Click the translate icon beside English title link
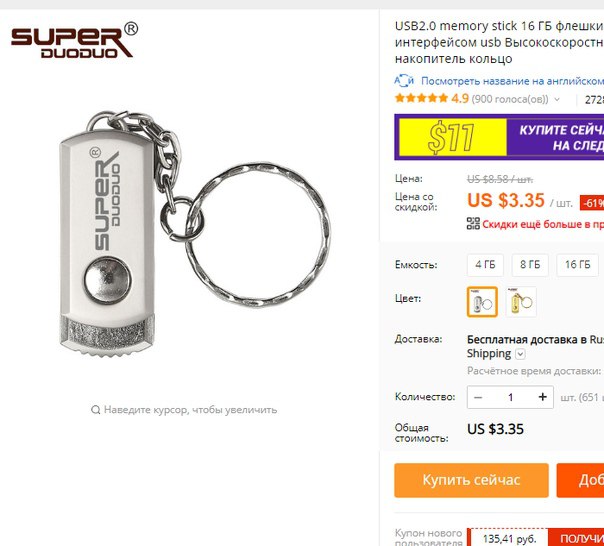Screen dimensions: 604x546 [404, 81]
